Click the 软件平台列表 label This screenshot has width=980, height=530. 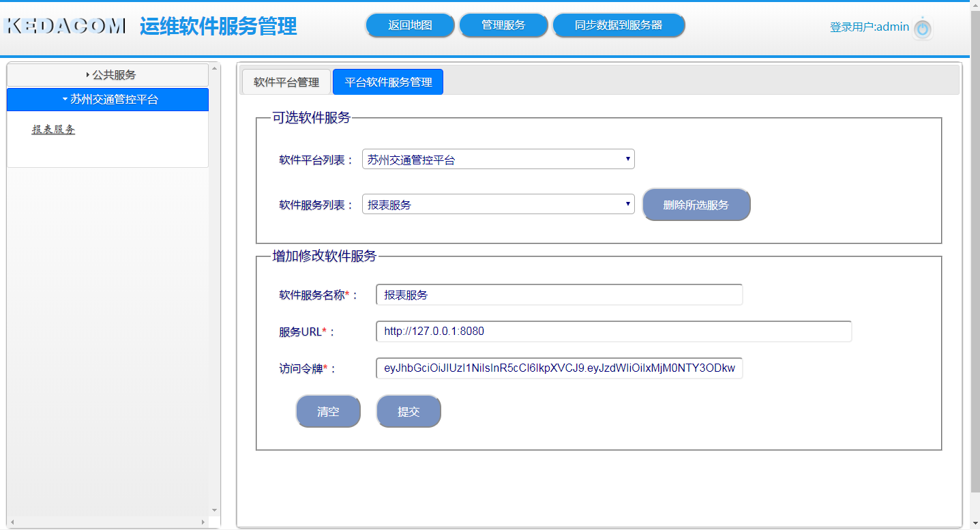pyautogui.click(x=316, y=160)
